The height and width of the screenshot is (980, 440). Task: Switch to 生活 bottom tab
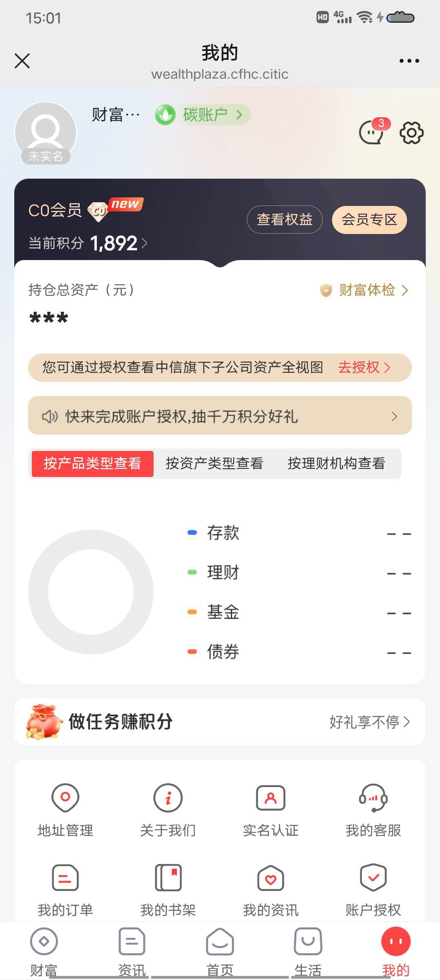tap(308, 949)
